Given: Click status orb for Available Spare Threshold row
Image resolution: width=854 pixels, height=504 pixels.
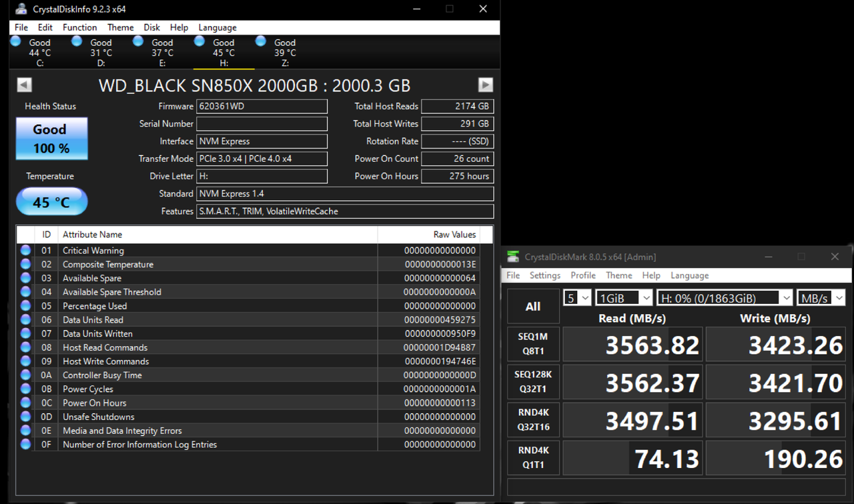Looking at the screenshot, I should [x=25, y=292].
